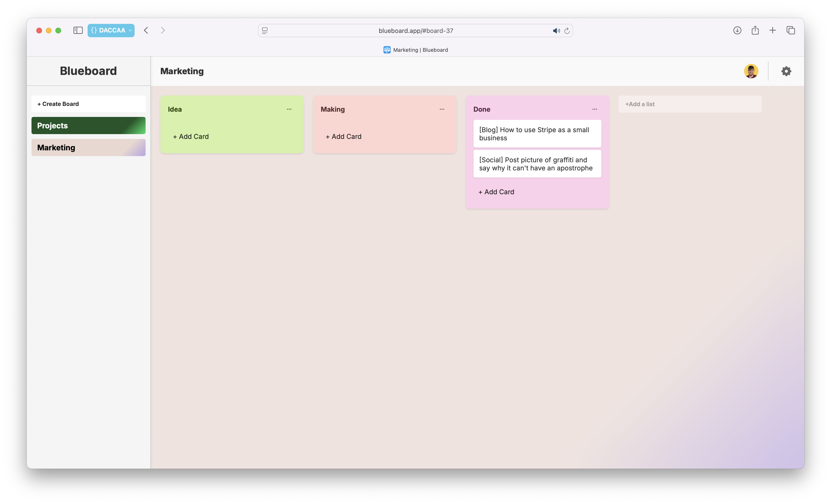831x504 pixels.
Task: Open Safari downloads icon
Action: [x=737, y=30]
